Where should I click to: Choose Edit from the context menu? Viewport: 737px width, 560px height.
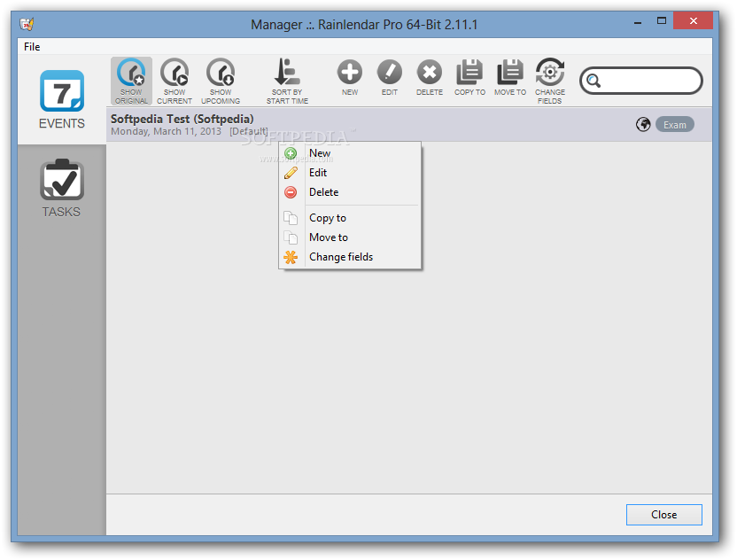(350, 173)
